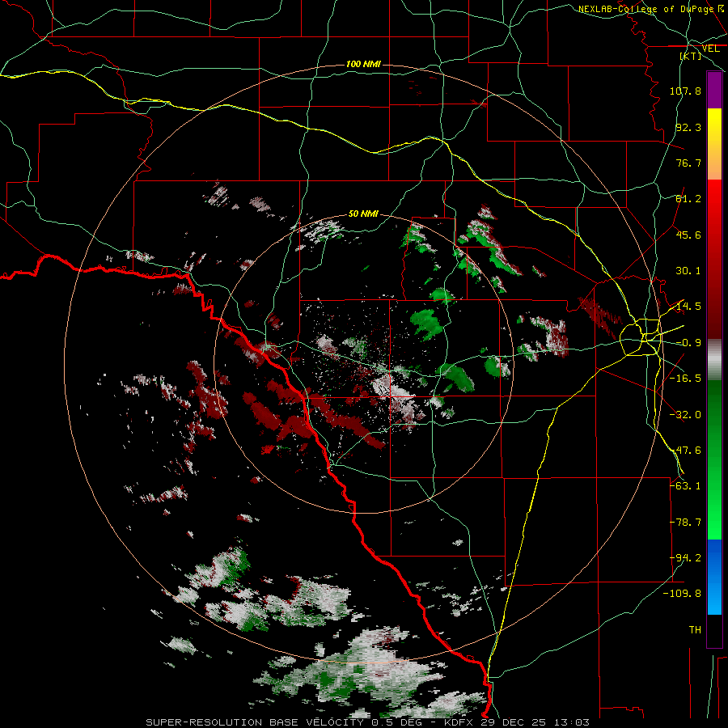This screenshot has height=728, width=728.
Task: Click the 61.2 legend value
Action: (688, 199)
